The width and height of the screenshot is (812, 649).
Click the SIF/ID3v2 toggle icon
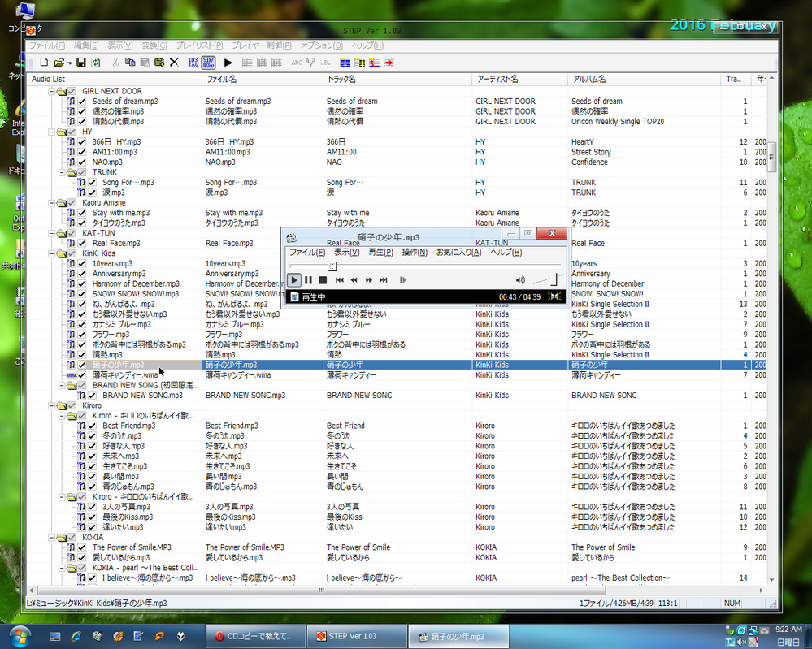point(208,63)
